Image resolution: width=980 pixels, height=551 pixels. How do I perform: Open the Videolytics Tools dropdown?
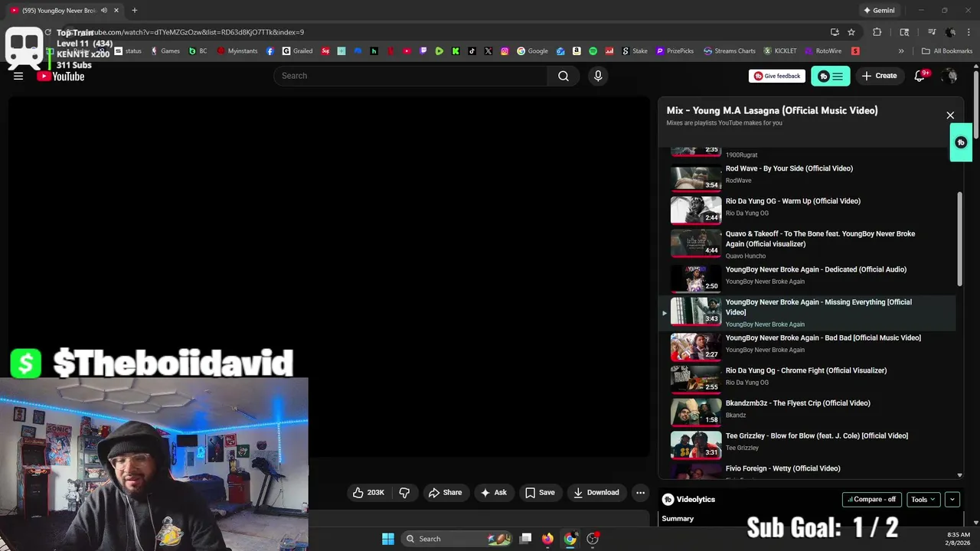tap(923, 499)
